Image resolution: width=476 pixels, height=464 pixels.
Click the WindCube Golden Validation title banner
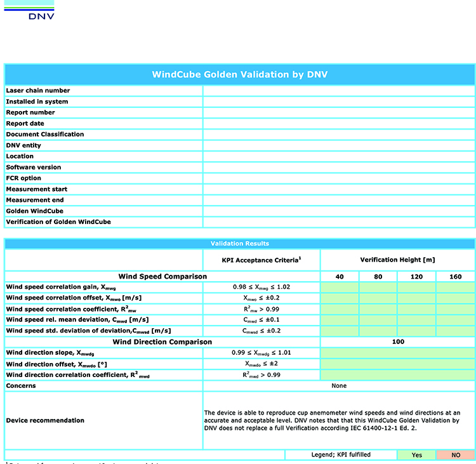(x=239, y=74)
